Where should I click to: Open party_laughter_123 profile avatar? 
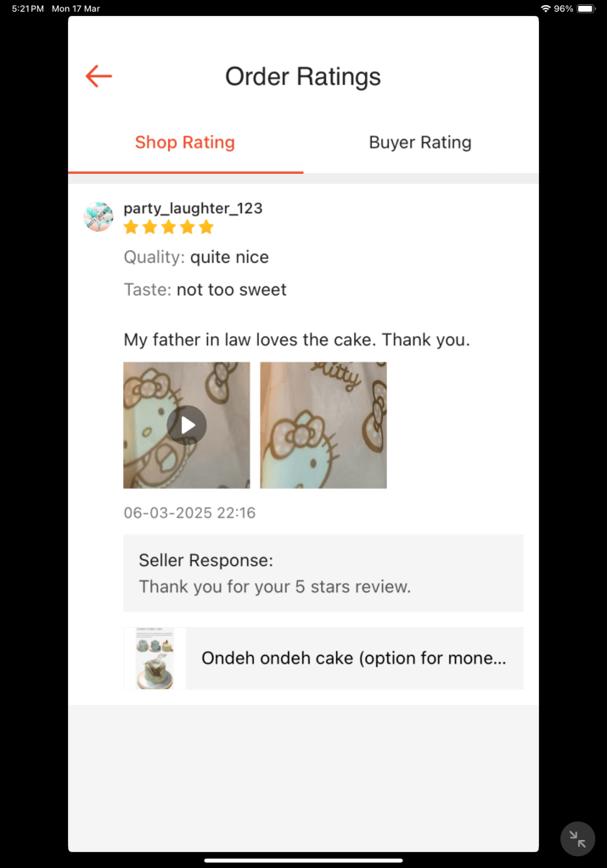click(98, 216)
